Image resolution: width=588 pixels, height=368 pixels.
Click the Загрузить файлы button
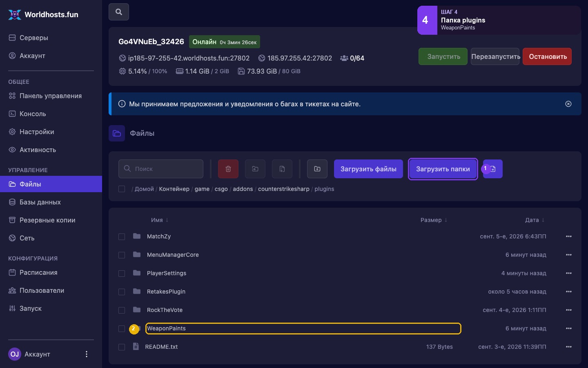click(x=368, y=169)
